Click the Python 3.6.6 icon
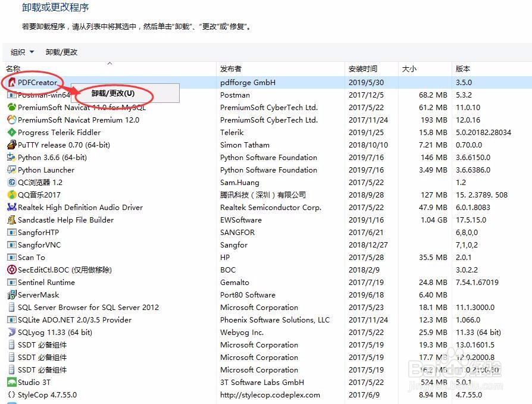The width and height of the screenshot is (532, 404). click(x=12, y=158)
